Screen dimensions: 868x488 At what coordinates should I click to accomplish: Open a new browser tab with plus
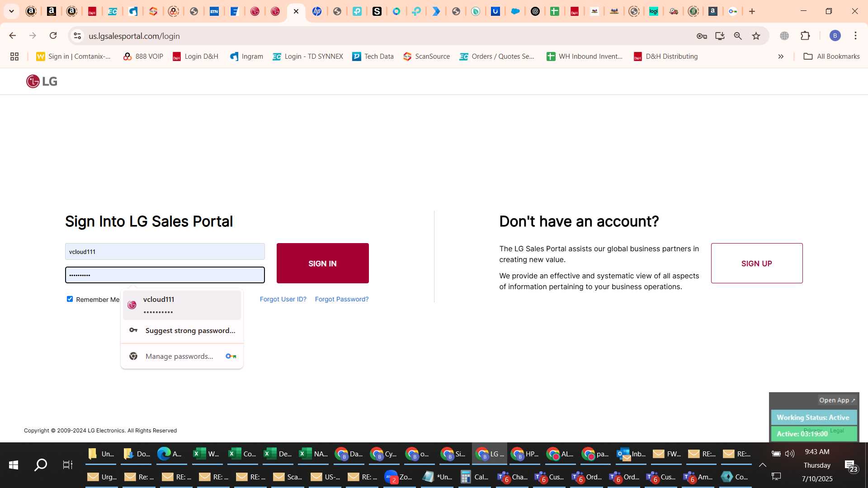click(x=752, y=11)
